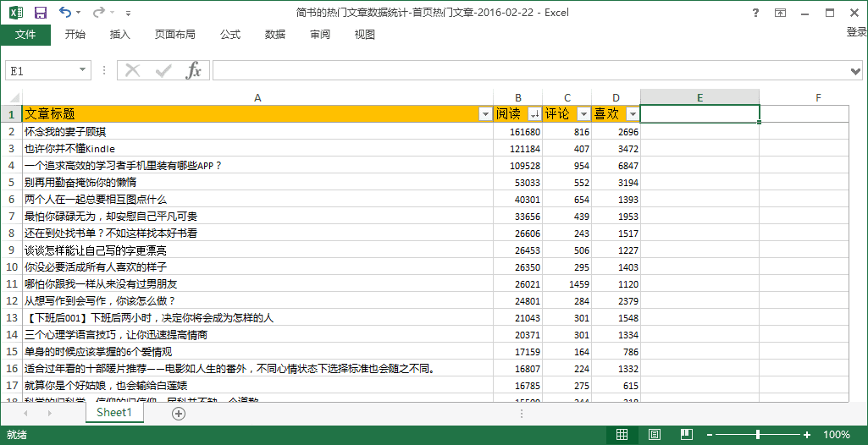Click the zoom in plus button

(807, 435)
